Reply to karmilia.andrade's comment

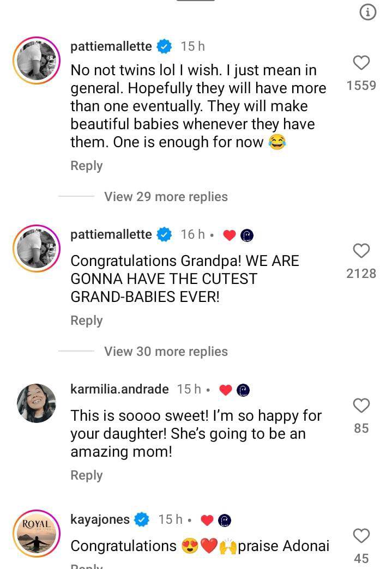(x=87, y=475)
